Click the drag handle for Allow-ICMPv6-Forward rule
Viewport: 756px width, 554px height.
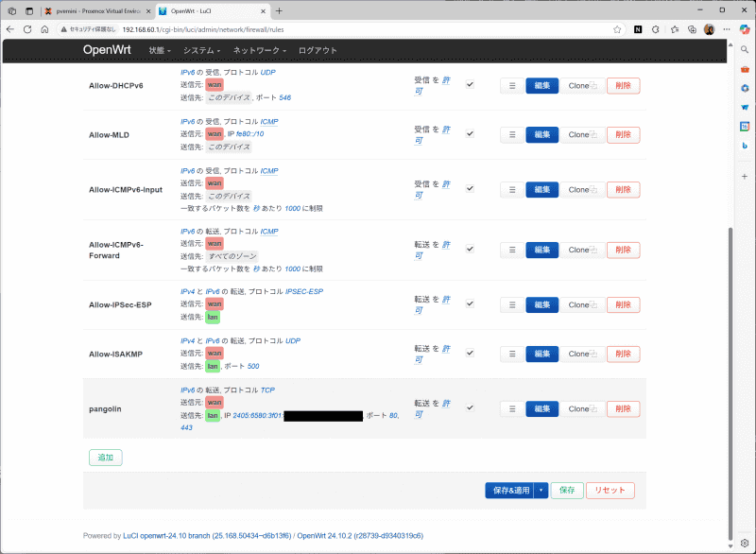[512, 250]
